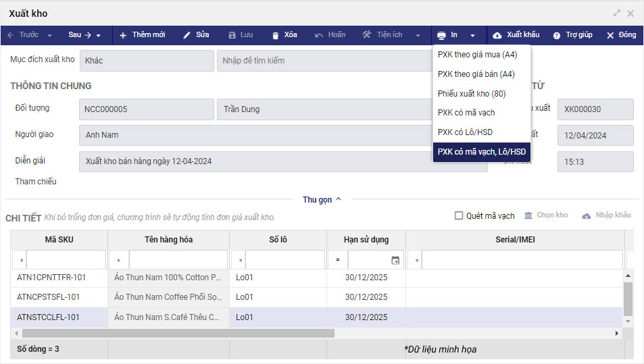Click the Mã SKU filter text box
This screenshot has height=364, width=644.
point(66,260)
